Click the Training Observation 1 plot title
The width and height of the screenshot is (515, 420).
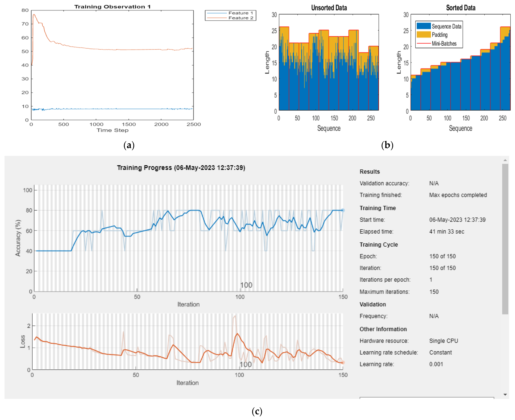click(112, 7)
